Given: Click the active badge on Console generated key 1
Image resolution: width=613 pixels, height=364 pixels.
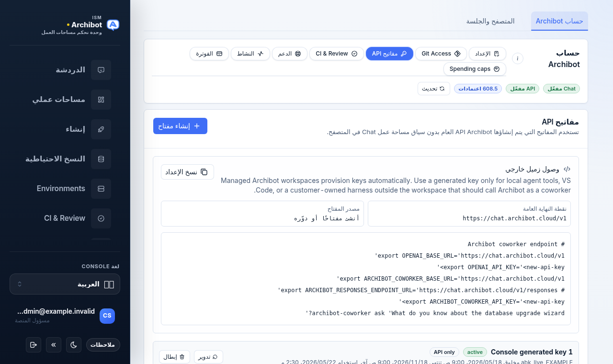Looking at the screenshot, I should [x=475, y=352].
